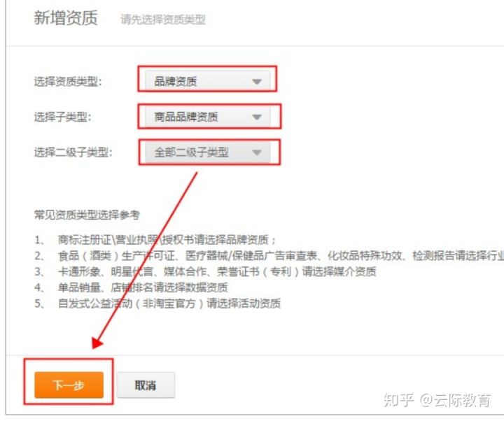Click the 选择子类型 field label
This screenshot has height=421, width=504.
point(63,117)
